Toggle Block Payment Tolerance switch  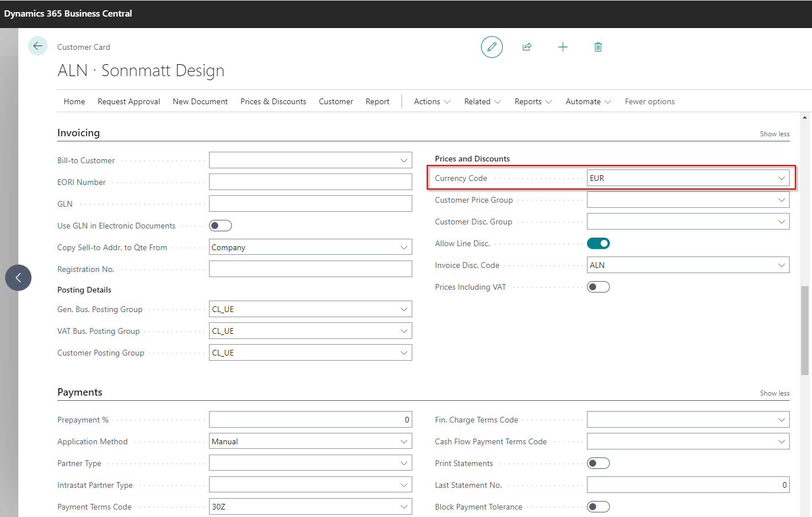(x=598, y=507)
